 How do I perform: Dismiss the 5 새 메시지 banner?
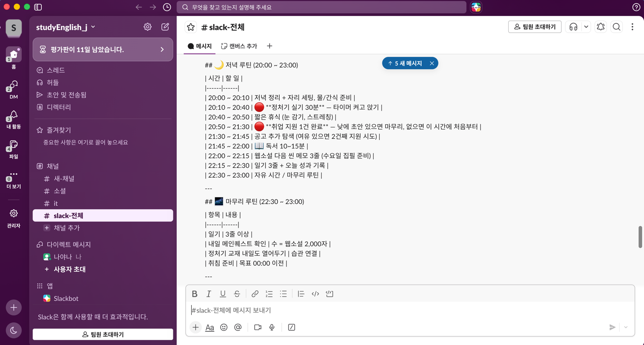[432, 63]
